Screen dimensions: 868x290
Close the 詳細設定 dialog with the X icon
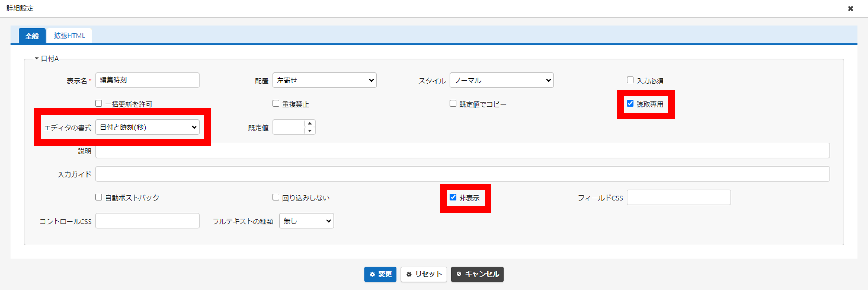point(850,8)
